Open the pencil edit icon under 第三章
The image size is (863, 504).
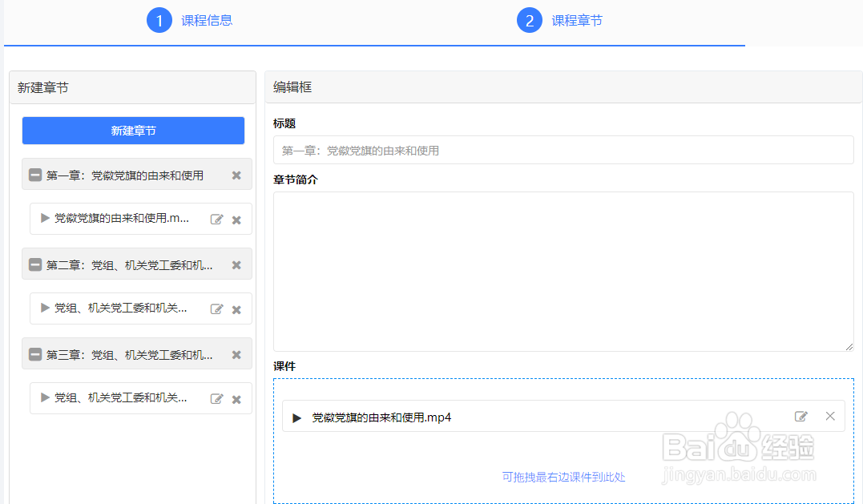[216, 398]
